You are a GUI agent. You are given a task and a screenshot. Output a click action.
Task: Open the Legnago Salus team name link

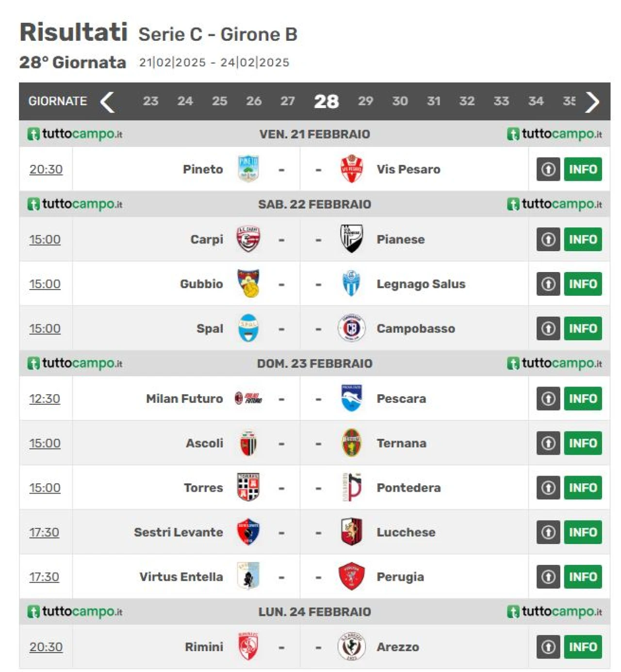pyautogui.click(x=421, y=284)
